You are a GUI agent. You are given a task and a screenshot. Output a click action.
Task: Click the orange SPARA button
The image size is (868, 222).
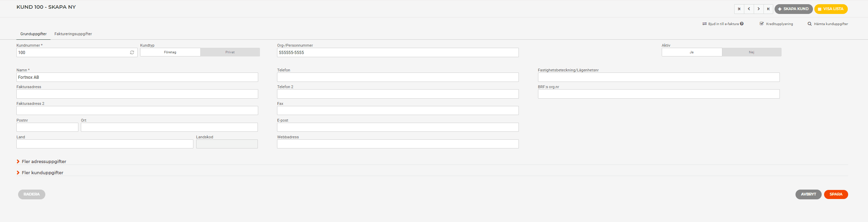836,194
